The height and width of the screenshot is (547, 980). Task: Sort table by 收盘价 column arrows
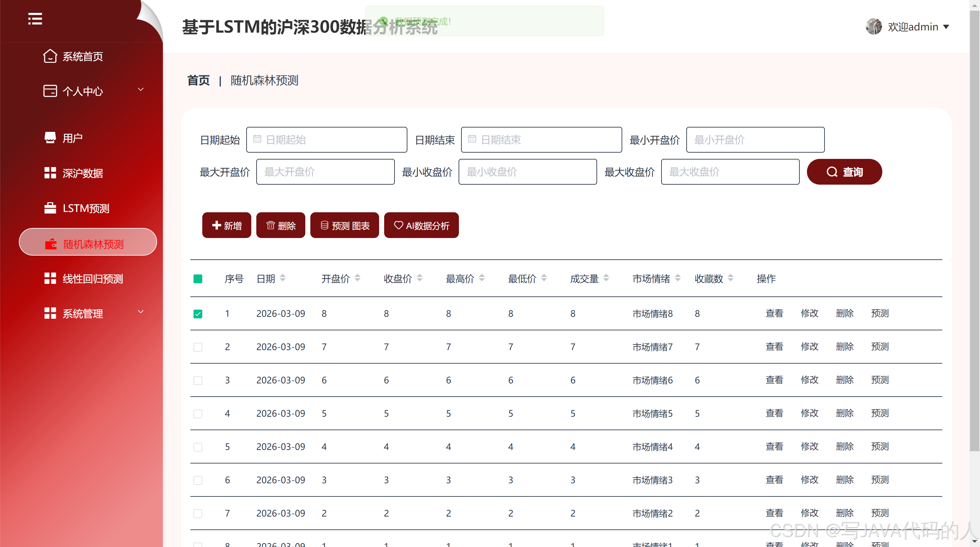(x=420, y=278)
